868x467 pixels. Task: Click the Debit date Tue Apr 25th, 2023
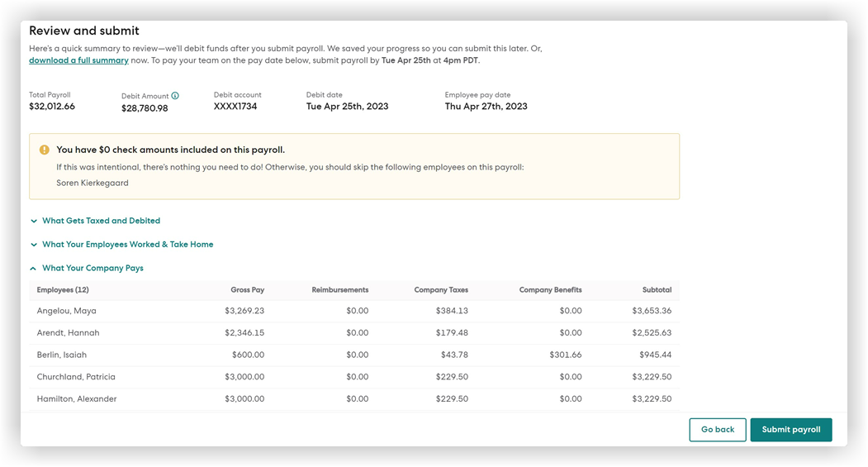coord(347,107)
